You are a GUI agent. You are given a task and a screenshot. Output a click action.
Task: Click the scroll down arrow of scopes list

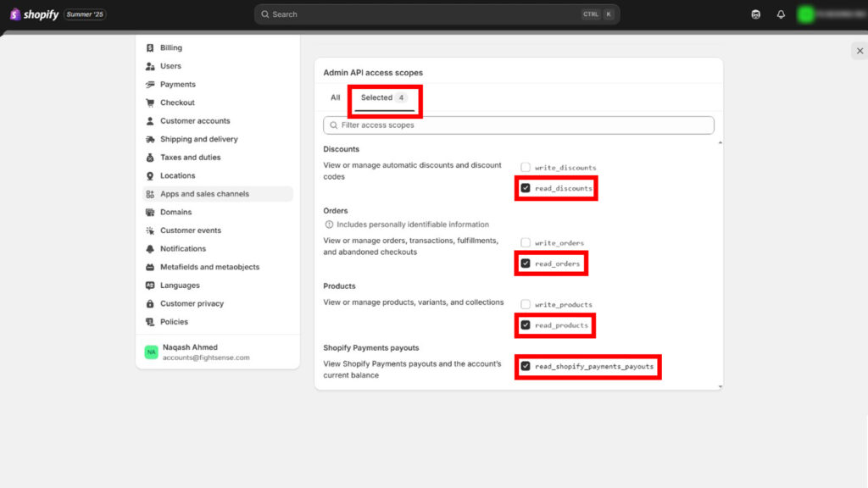pyautogui.click(x=721, y=386)
